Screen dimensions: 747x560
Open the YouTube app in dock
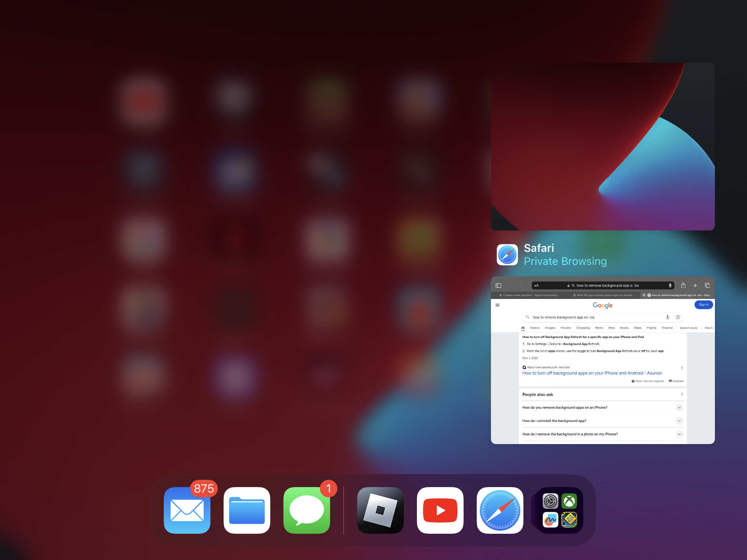tap(440, 510)
